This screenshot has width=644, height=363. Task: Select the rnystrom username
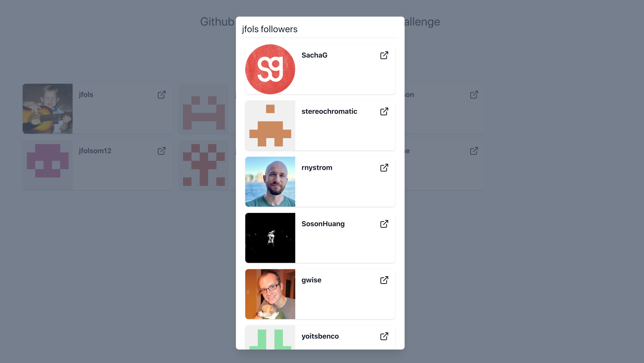tap(317, 168)
